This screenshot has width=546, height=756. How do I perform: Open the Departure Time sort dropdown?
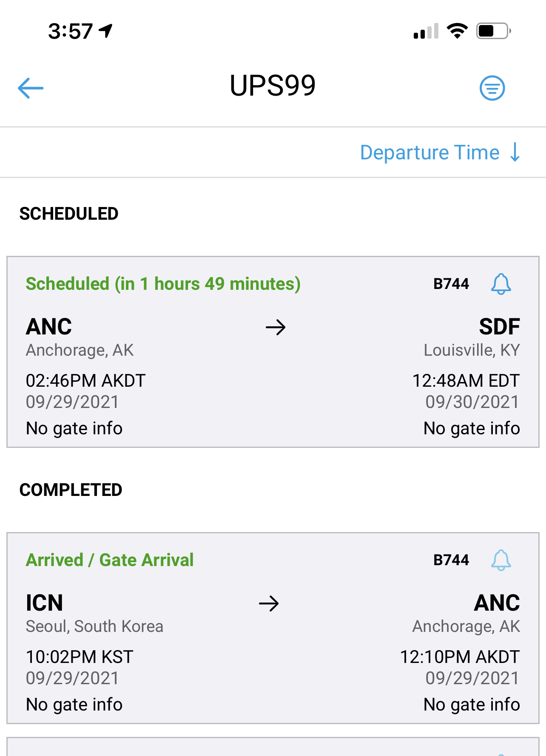(x=429, y=153)
